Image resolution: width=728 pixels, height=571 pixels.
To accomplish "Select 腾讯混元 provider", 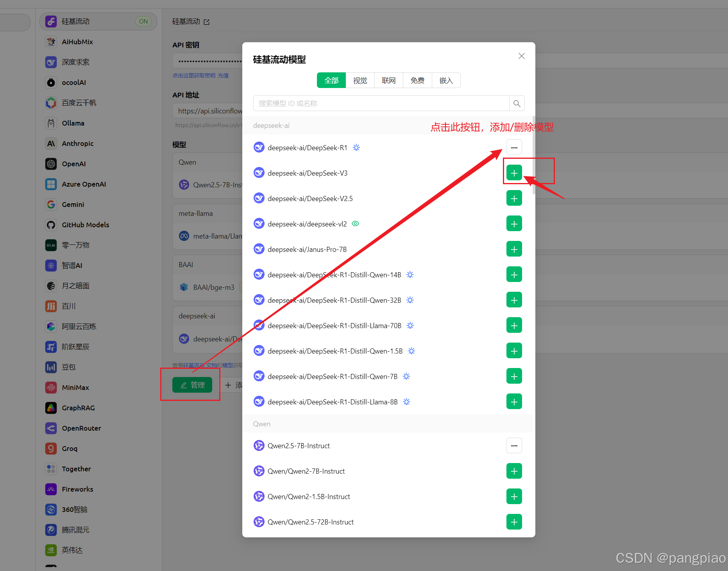I will pos(98,530).
